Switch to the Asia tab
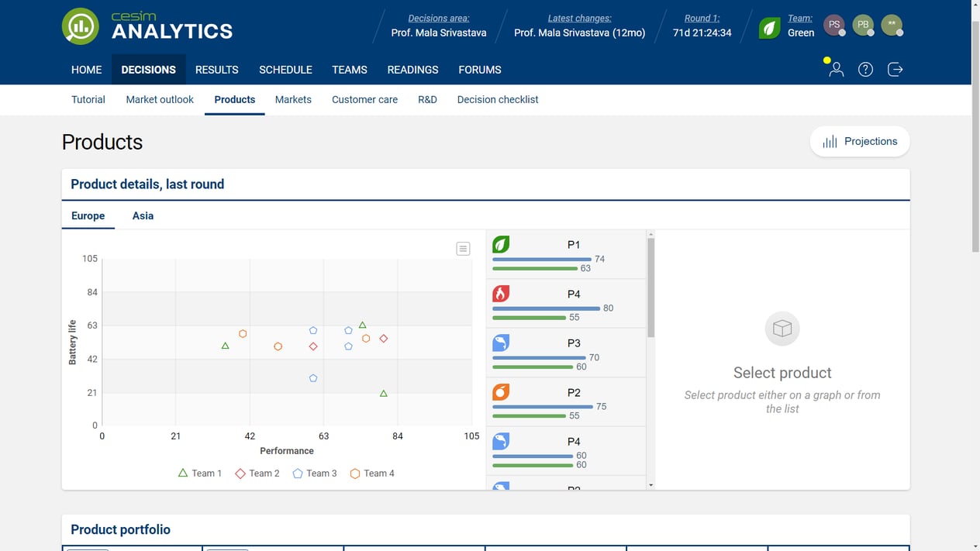The height and width of the screenshot is (551, 980). [x=143, y=215]
